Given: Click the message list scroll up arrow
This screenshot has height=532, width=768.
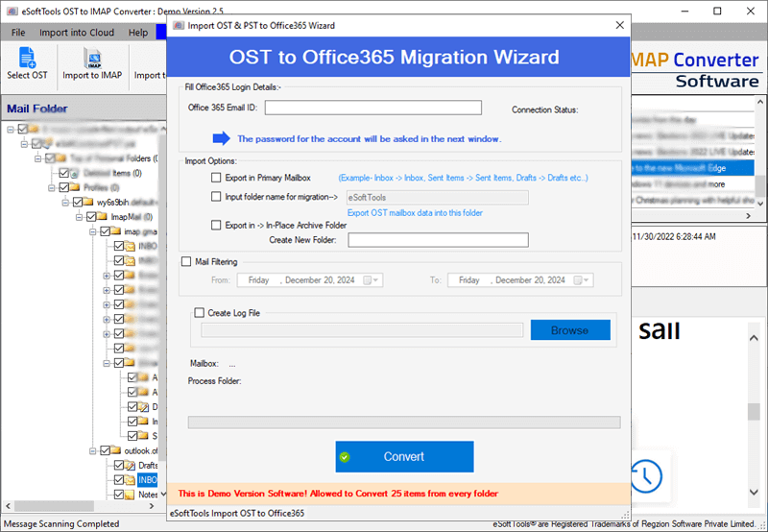Looking at the screenshot, I should click(759, 102).
